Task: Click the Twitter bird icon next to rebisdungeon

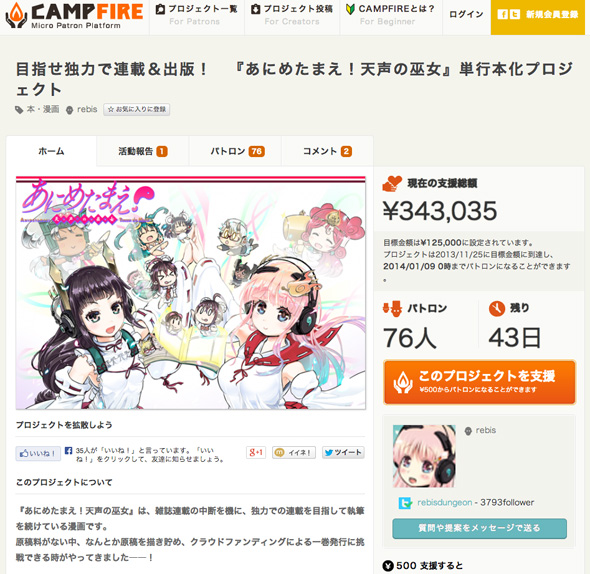Action: [x=406, y=503]
